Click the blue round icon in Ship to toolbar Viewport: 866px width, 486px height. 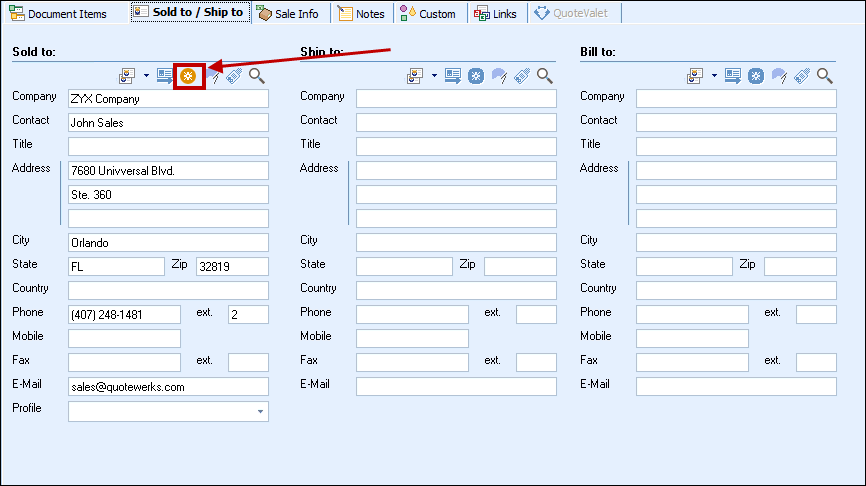(476, 76)
